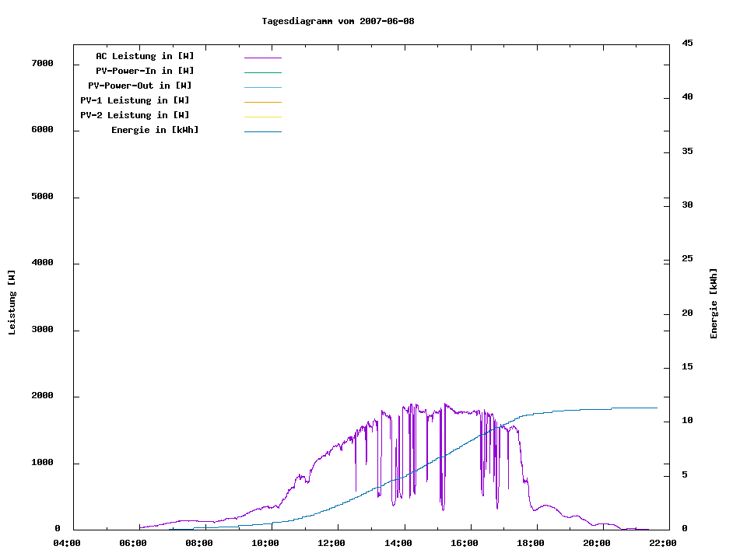Image resolution: width=747 pixels, height=560 pixels.
Task: Select the 14:00 time axis label
Action: (398, 543)
